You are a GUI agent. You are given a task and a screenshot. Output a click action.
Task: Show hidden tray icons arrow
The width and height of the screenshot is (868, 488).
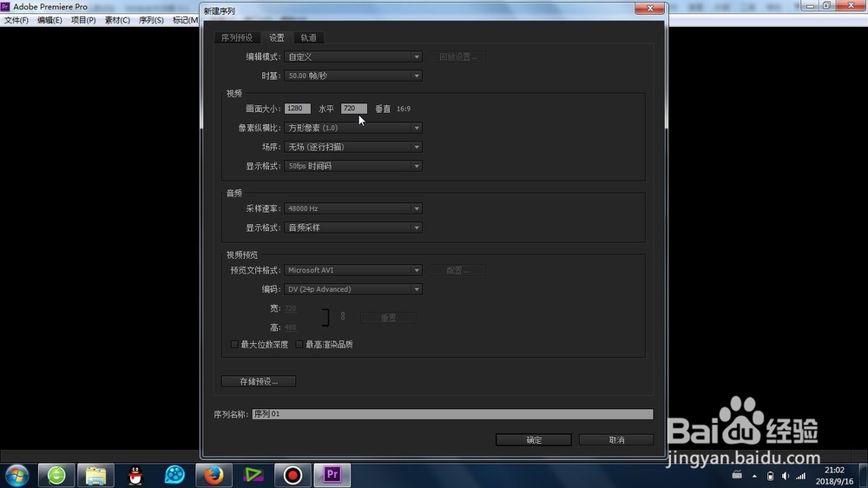click(754, 476)
